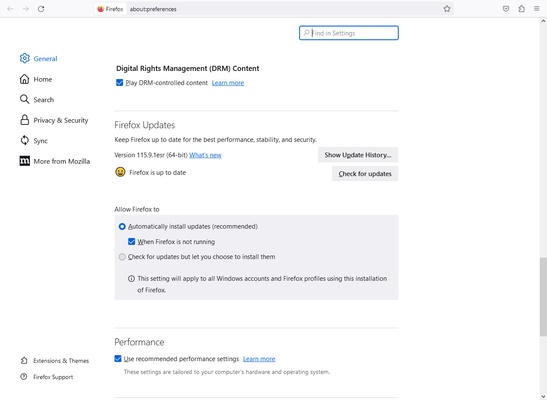Focus the Find in Settings search box
547x400 pixels.
coord(349,33)
